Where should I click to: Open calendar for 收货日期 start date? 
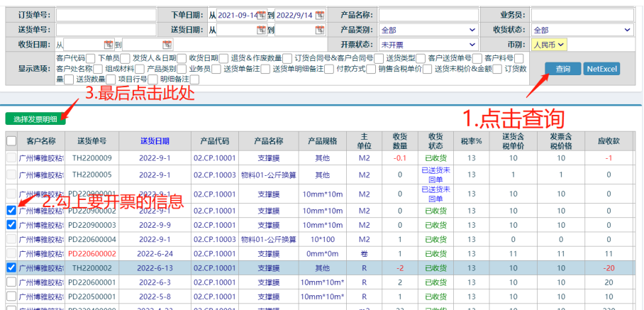tap(109, 45)
